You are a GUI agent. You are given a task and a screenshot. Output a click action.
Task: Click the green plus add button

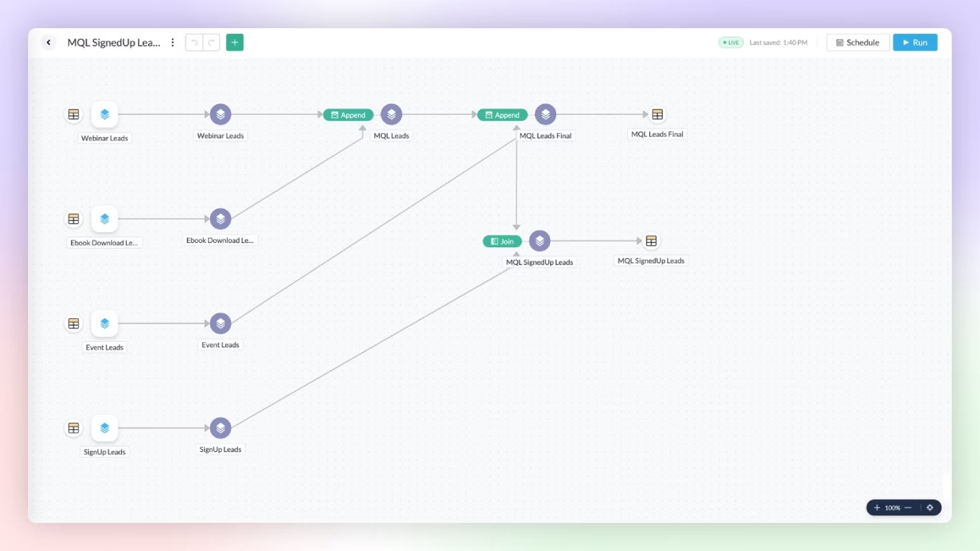point(235,43)
